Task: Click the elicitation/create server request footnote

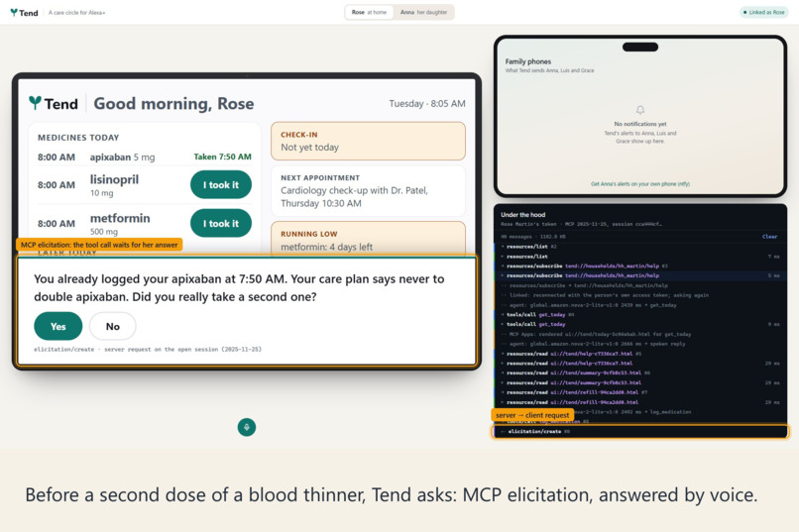Action: pyautogui.click(x=148, y=350)
